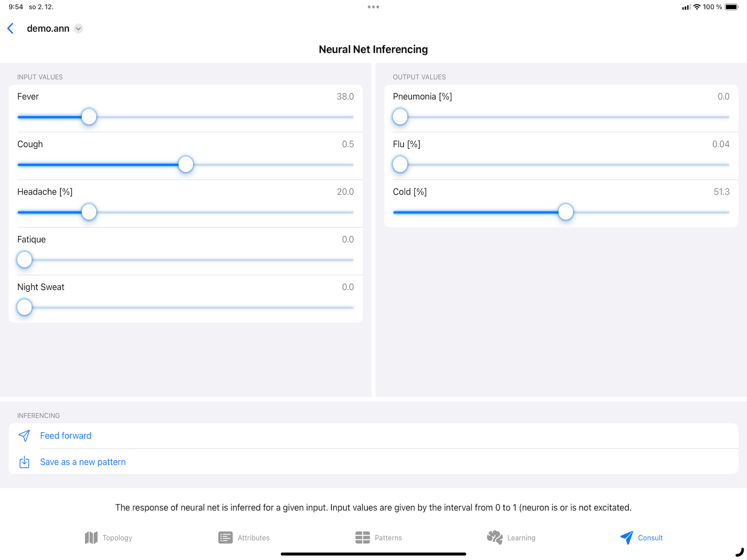Tap the back chevron arrow
Screen dimensions: 747x560
pos(11,28)
